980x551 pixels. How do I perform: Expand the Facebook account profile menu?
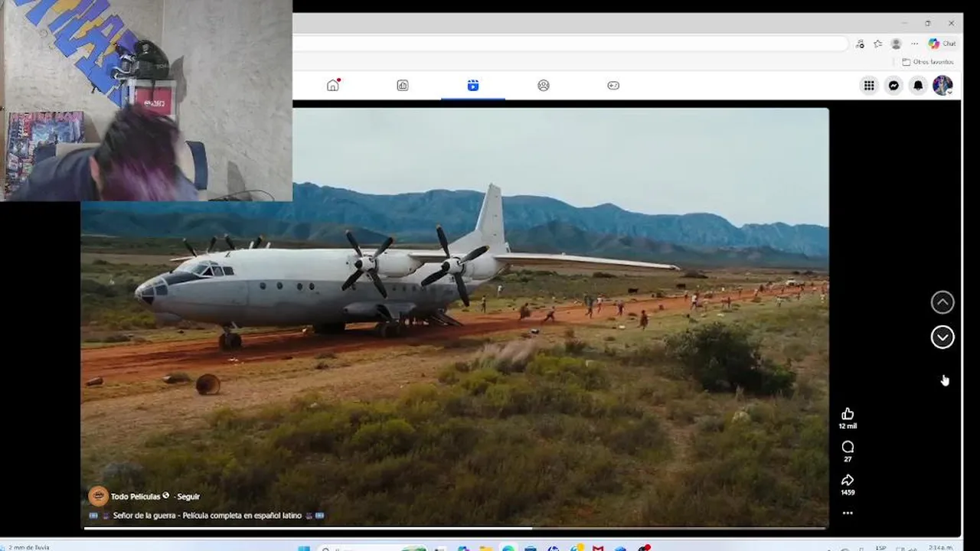pos(942,86)
